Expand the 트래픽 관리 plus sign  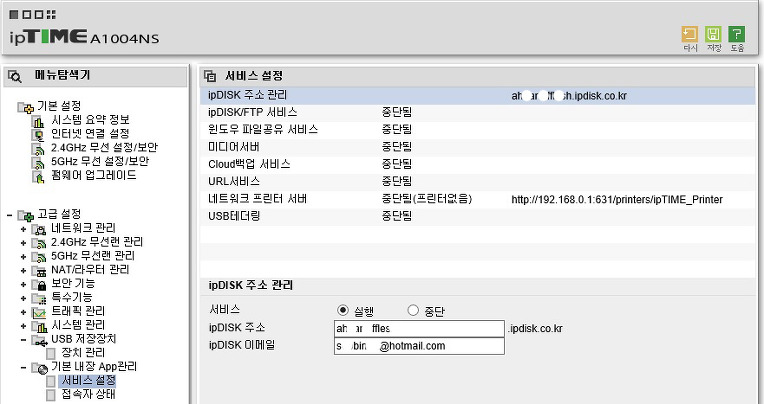23,312
